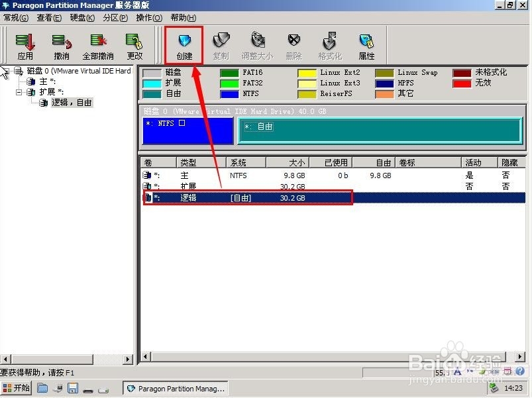Select the blue NTFS partition block in disk map
The image size is (532, 398).
pyautogui.click(x=188, y=130)
